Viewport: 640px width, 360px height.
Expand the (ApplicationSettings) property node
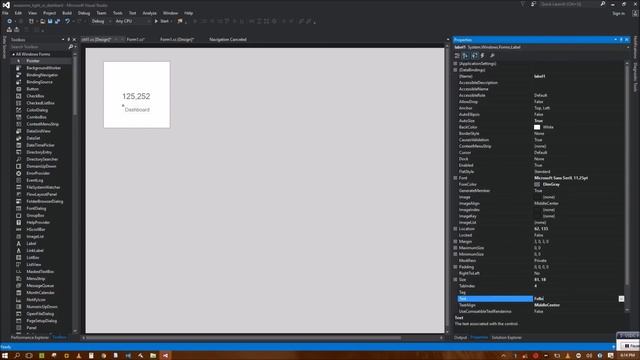pyautogui.click(x=456, y=64)
